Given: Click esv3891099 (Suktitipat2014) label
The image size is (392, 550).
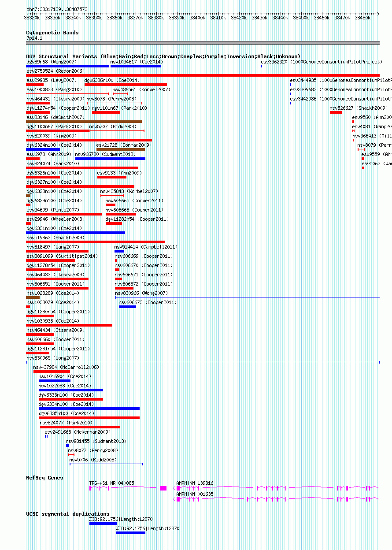Looking at the screenshot, I should (62, 256).
